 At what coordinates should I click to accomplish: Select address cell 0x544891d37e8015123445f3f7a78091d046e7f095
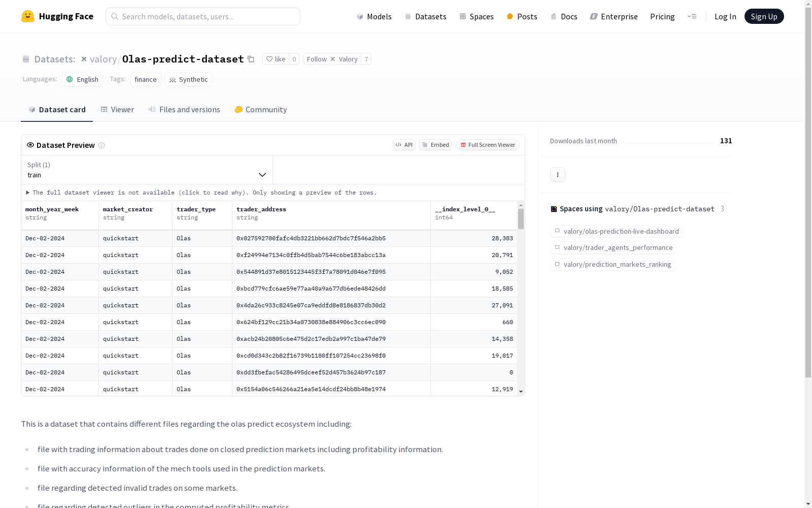click(331, 272)
